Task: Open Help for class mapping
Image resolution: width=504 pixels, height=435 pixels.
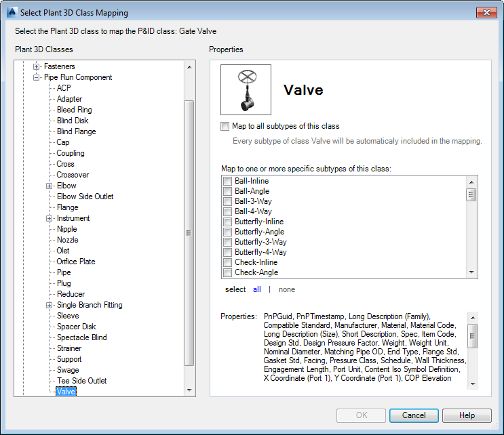Action: pos(467,415)
